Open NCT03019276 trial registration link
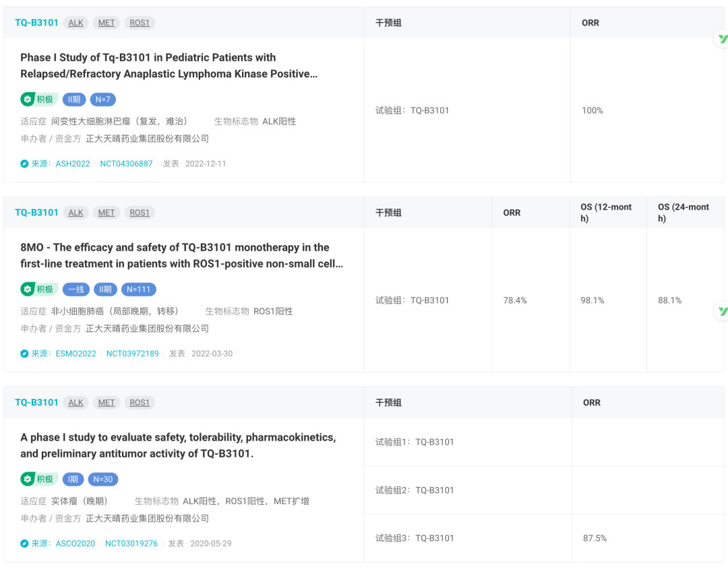The height and width of the screenshot is (568, 728). pyautogui.click(x=131, y=544)
